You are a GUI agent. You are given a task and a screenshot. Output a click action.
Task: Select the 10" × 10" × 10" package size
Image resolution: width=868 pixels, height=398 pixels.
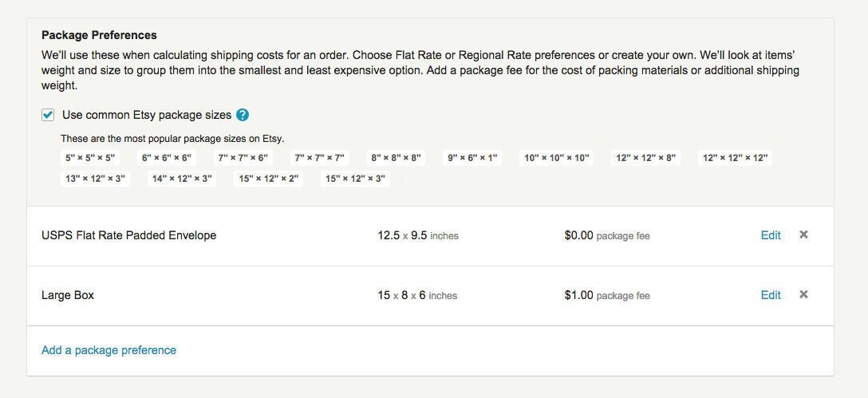557,158
